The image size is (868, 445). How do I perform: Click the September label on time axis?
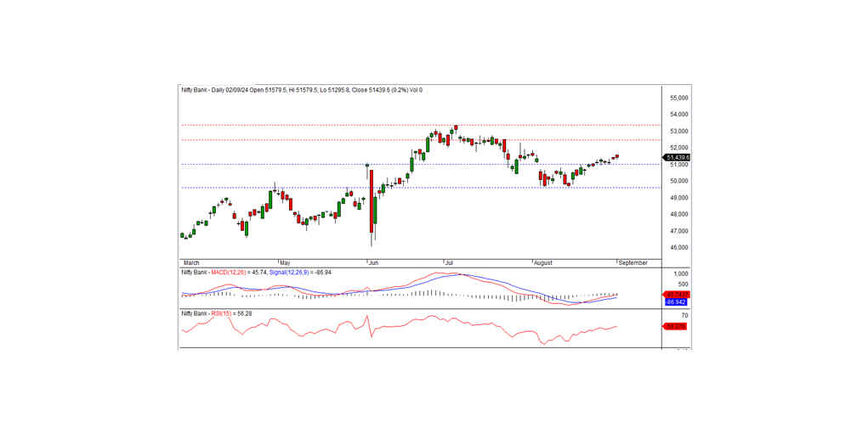click(x=633, y=263)
